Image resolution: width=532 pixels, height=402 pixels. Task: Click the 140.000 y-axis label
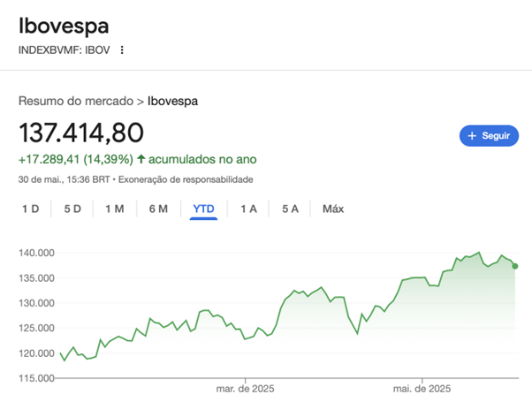pos(36,253)
